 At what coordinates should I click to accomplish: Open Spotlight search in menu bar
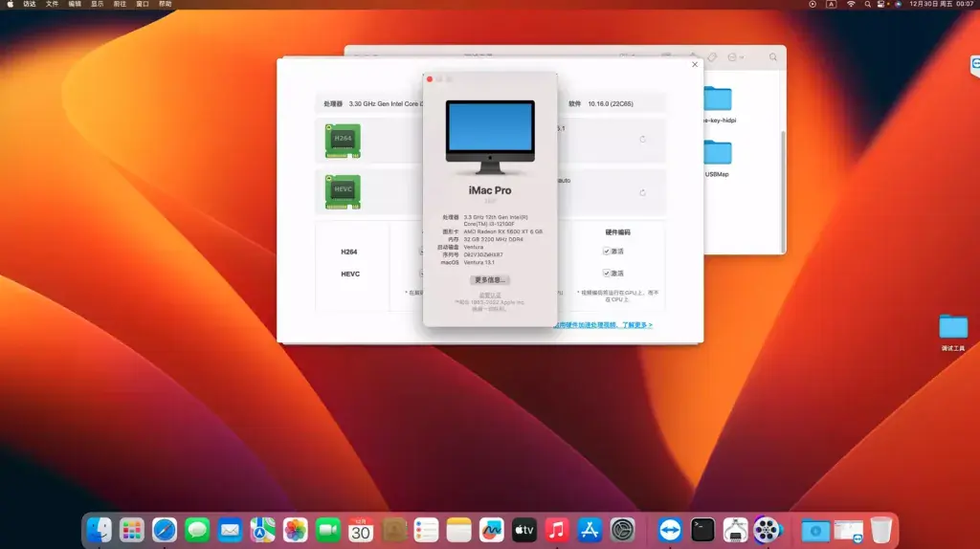pos(867,4)
